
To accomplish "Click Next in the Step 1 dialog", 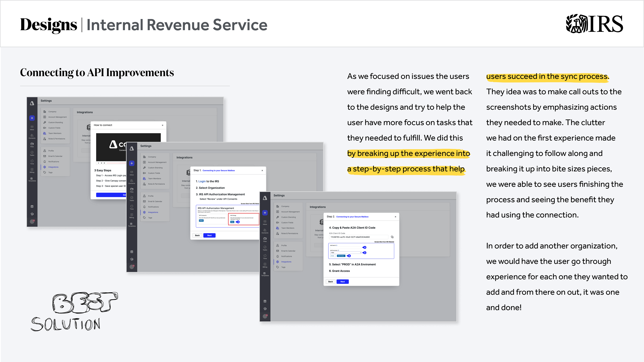I will (x=209, y=235).
